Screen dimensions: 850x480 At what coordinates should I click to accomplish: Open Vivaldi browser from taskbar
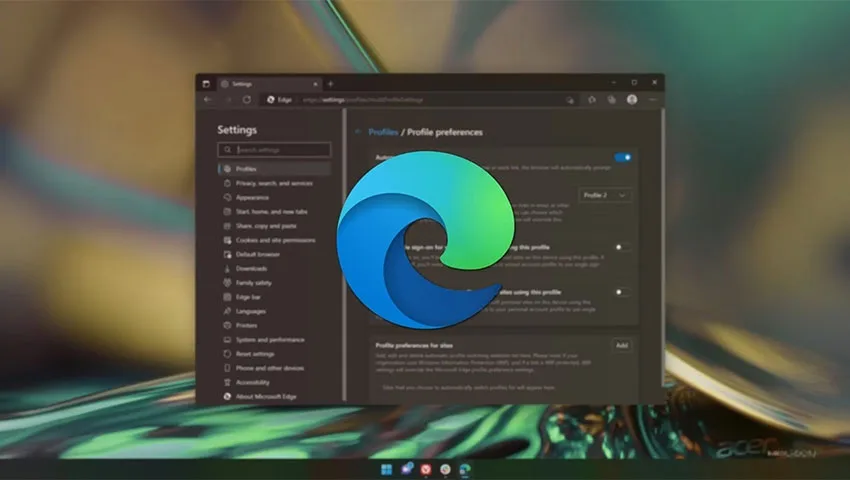click(426, 469)
